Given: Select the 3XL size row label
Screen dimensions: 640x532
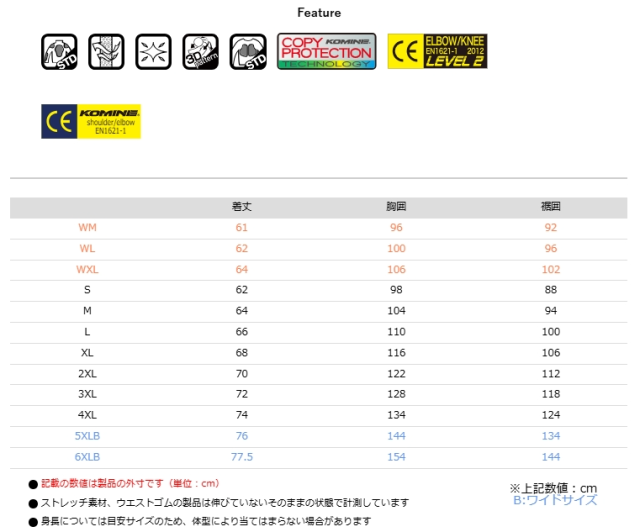Looking at the screenshot, I should pyautogui.click(x=87, y=394).
